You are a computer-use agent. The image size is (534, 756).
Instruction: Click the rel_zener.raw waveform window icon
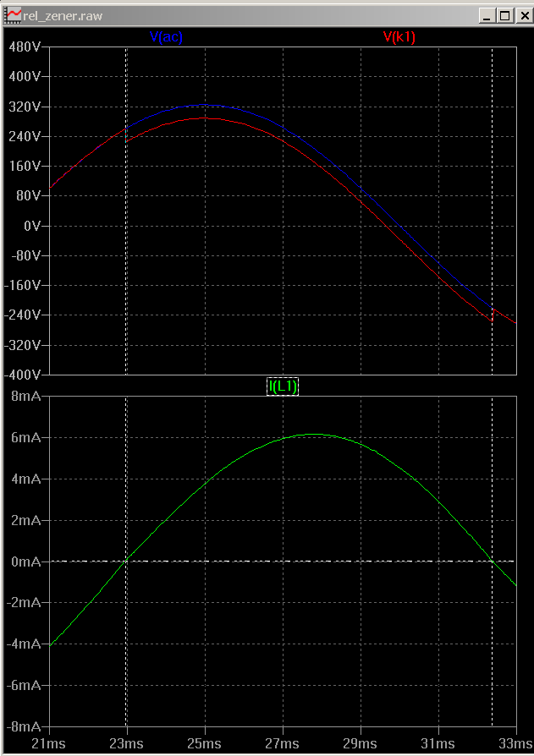pyautogui.click(x=14, y=15)
